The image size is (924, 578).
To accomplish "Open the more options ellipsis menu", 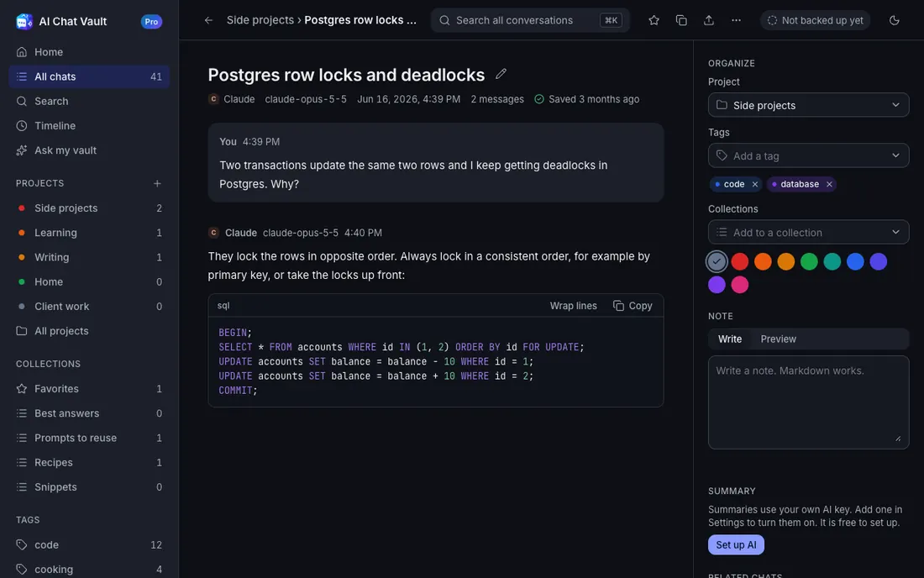I will 736,20.
